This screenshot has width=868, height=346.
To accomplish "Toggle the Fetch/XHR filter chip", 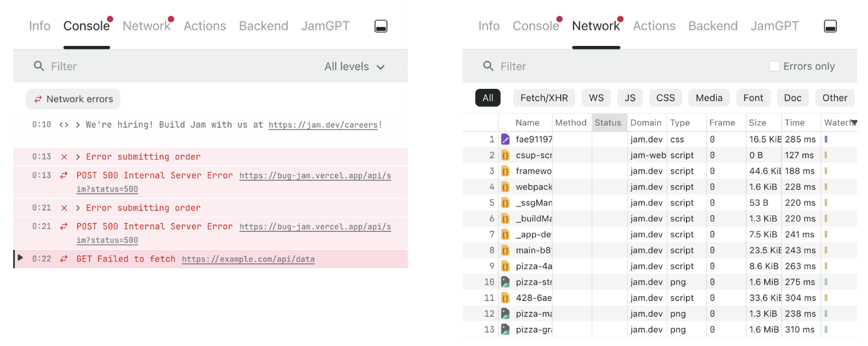I will point(544,98).
